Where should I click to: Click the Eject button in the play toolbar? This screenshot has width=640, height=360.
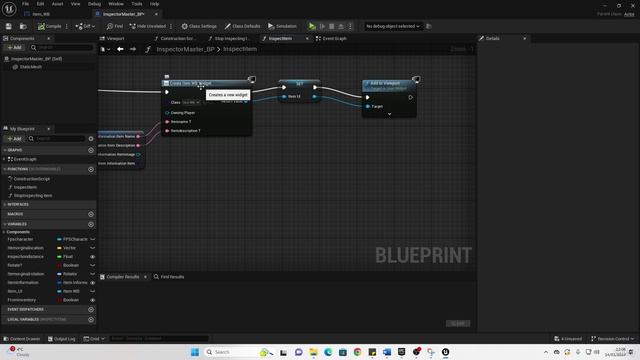click(x=341, y=26)
